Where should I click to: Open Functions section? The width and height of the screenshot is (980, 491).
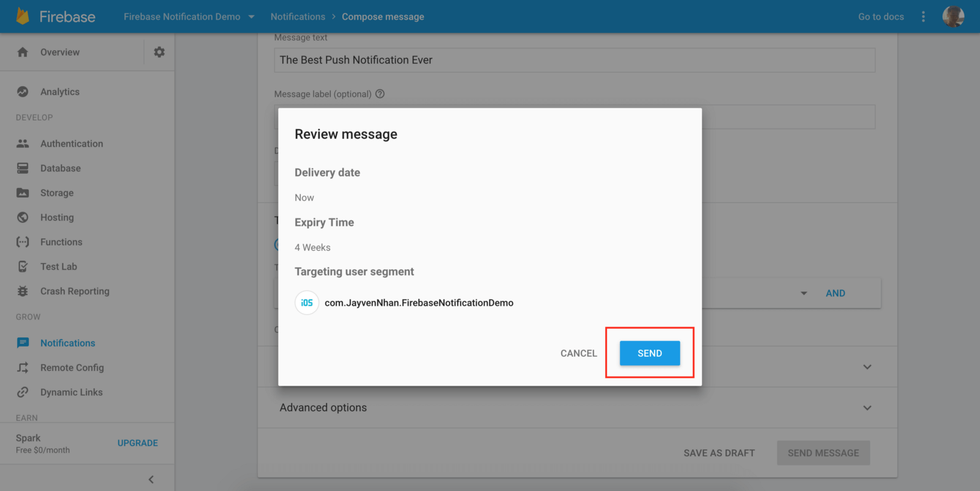pyautogui.click(x=61, y=242)
